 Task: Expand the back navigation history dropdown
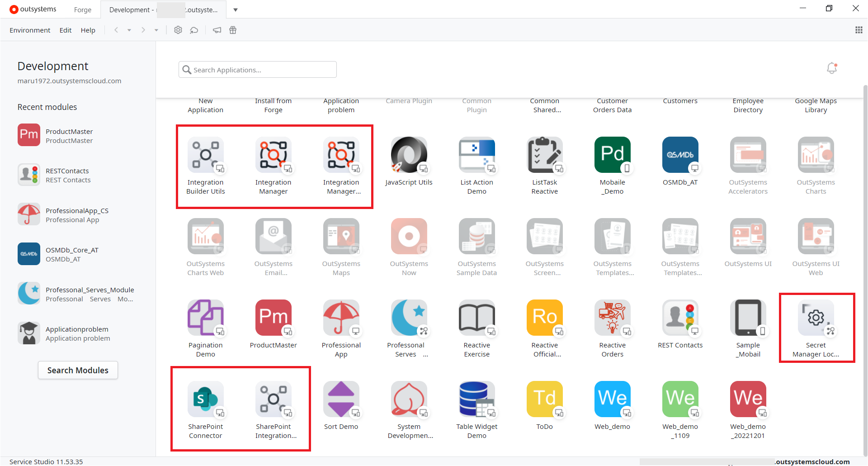click(x=129, y=30)
